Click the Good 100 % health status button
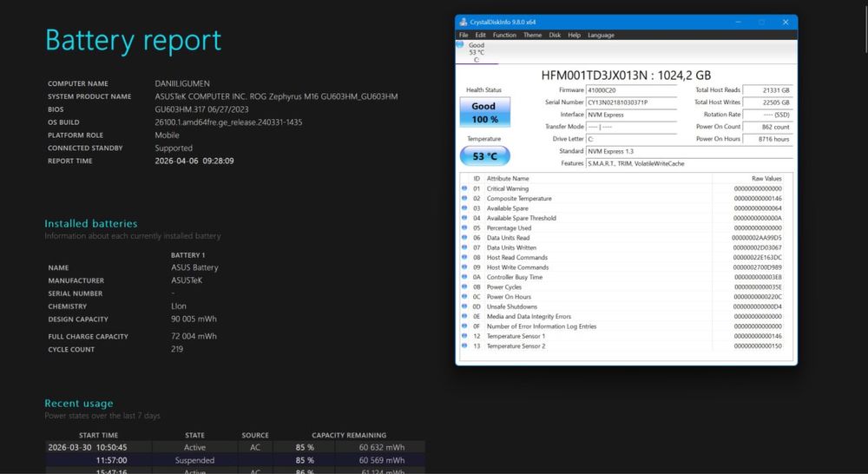The height and width of the screenshot is (474, 868). click(484, 112)
